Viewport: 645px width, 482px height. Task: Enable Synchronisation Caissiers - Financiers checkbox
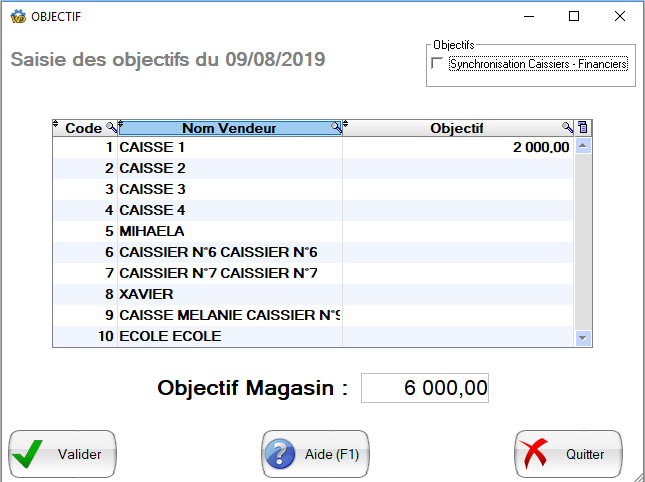[x=436, y=64]
